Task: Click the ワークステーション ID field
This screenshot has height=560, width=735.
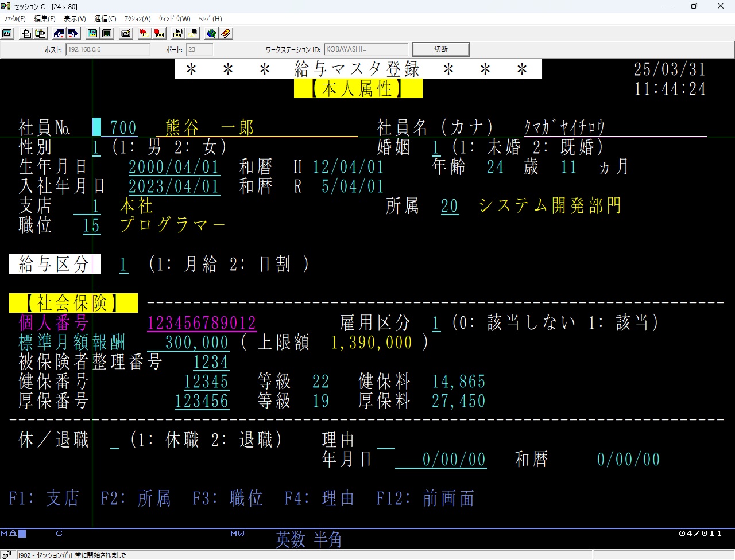Action: pos(366,50)
